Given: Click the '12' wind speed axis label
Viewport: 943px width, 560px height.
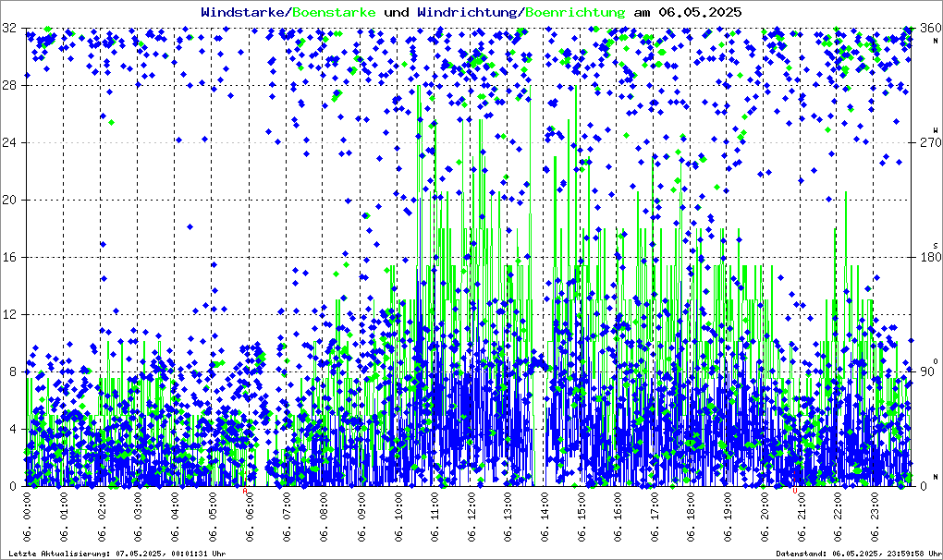Looking at the screenshot, I should pyautogui.click(x=9, y=314).
